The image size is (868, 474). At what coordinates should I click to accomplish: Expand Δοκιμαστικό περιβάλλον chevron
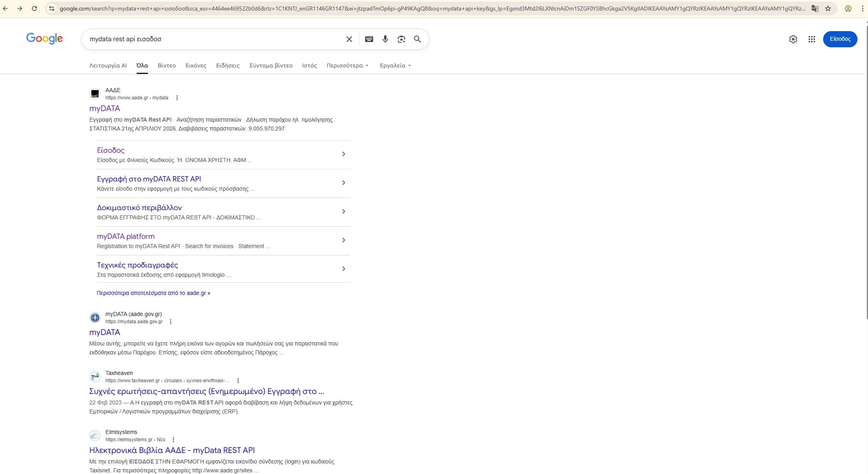pos(344,211)
